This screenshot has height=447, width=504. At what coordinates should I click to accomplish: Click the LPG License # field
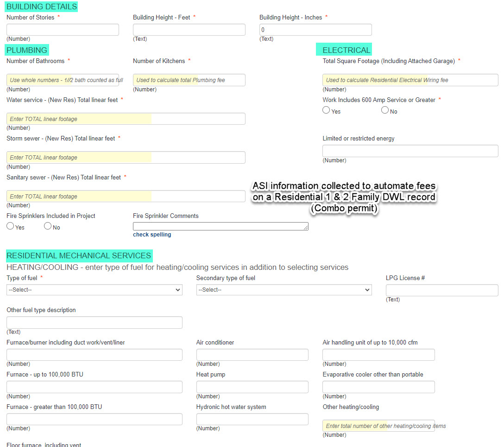point(442,290)
